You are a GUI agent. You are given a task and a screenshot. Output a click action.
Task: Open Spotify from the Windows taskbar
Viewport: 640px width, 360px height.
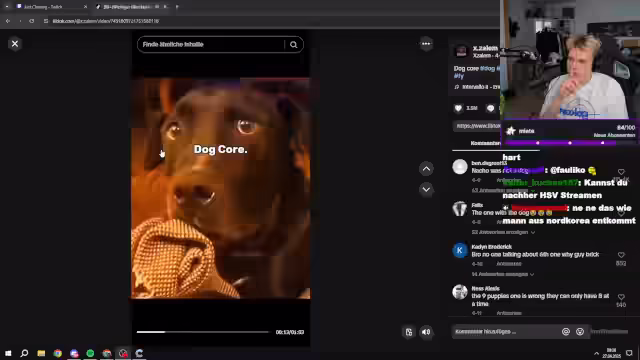coord(90,353)
